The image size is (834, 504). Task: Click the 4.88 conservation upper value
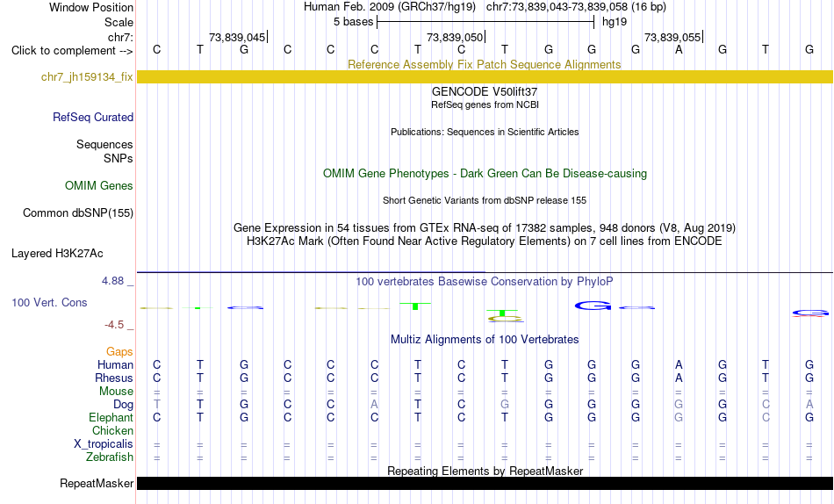tap(112, 281)
